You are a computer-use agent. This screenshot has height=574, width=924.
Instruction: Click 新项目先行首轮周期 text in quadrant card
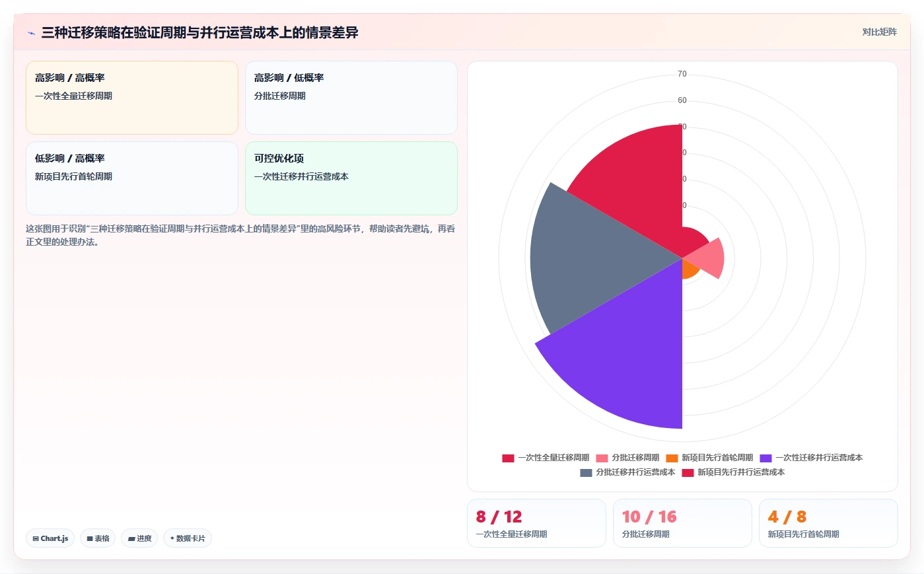click(73, 176)
